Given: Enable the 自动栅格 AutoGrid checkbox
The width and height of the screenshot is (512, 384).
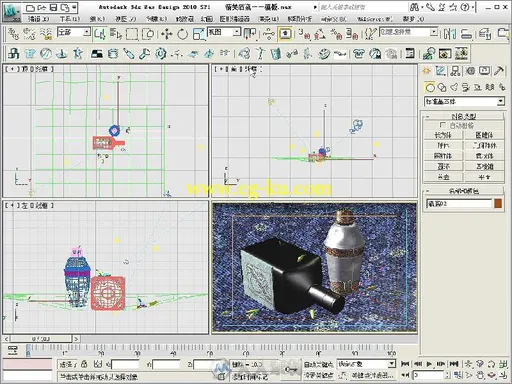Looking at the screenshot, I should click(x=443, y=125).
